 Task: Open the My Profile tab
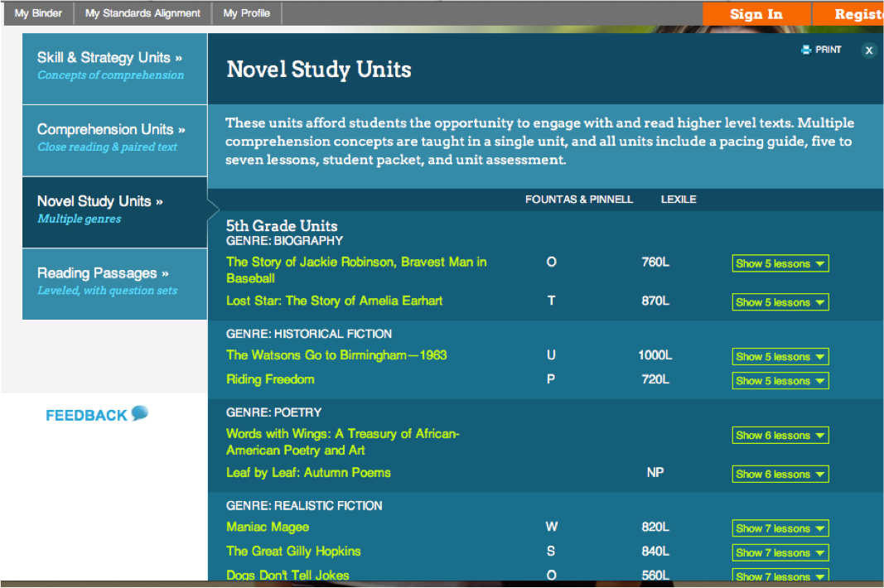pyautogui.click(x=246, y=13)
